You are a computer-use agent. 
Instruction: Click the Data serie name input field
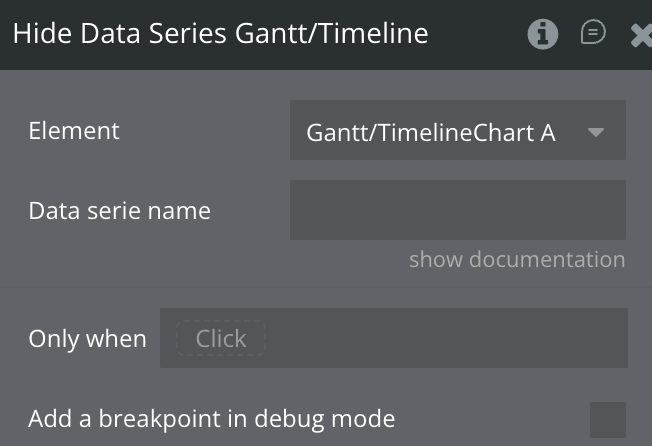[x=457, y=210]
